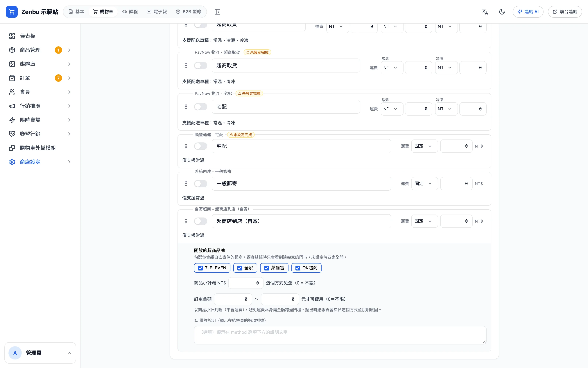Enable 一般郵寄 shipping toggle
This screenshot has width=588, height=368.
[x=200, y=183]
